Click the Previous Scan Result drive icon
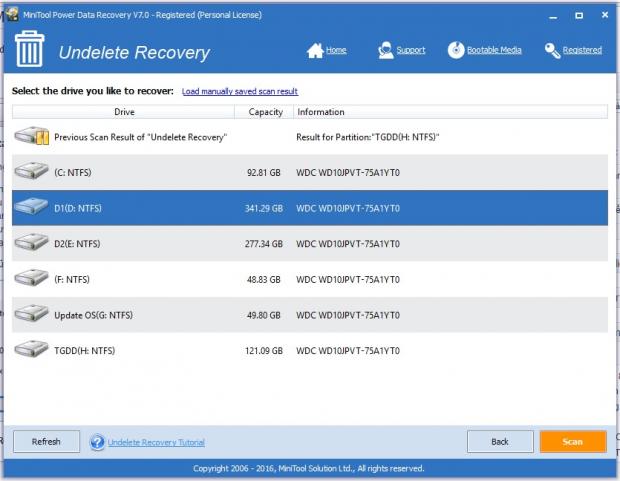620x481 pixels. (32, 137)
